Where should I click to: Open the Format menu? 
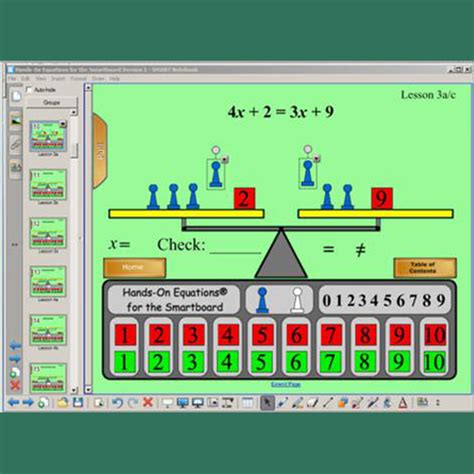click(78, 79)
